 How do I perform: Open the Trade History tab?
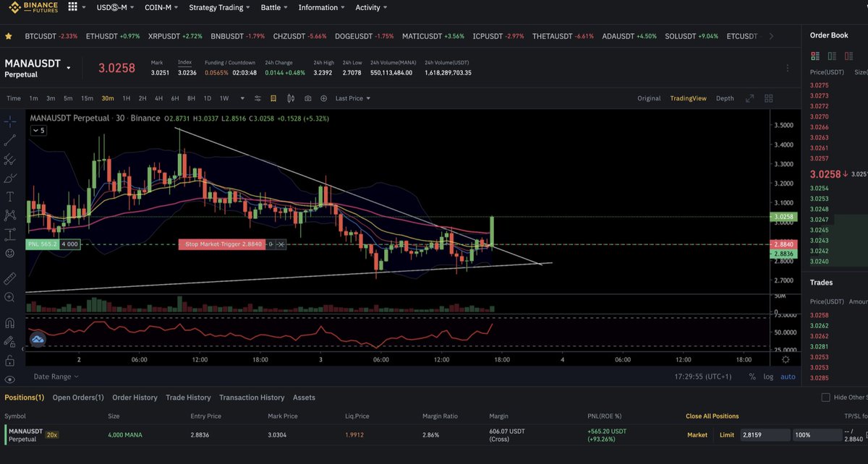point(188,398)
